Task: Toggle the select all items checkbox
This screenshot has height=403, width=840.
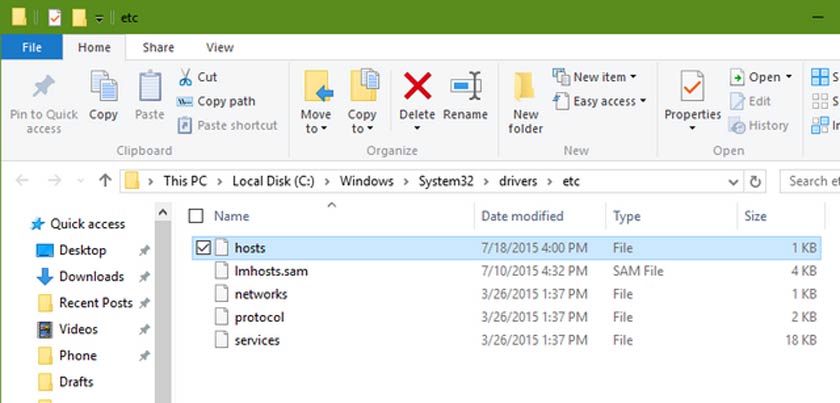Action: pyautogui.click(x=196, y=216)
